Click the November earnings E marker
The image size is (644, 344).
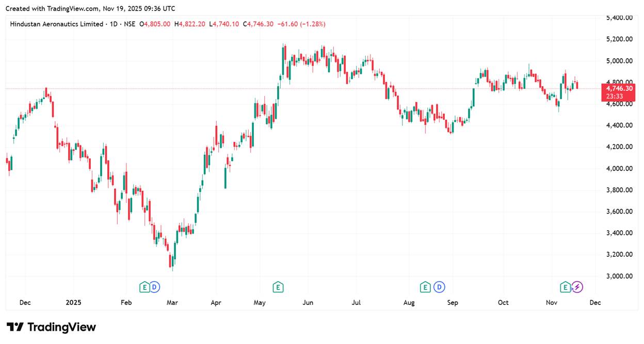point(566,287)
